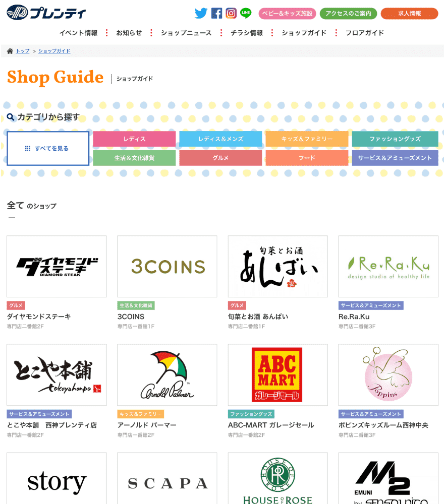
Task: Filter shops by レディス category
Action: 135,139
